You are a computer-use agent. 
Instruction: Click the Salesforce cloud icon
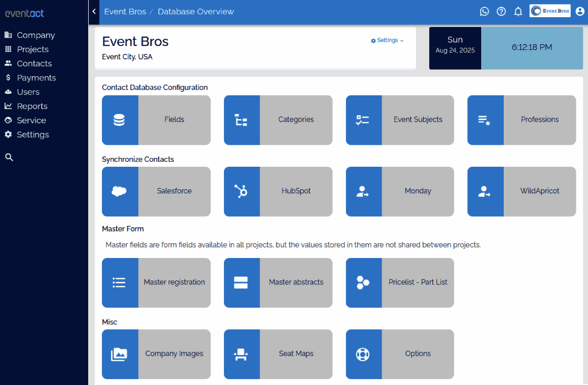tap(120, 191)
